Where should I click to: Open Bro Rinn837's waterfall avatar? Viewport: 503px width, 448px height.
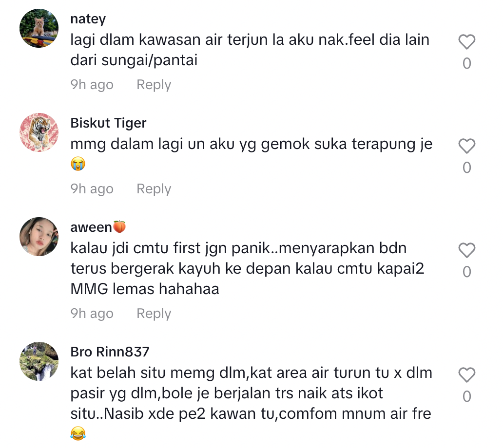(x=39, y=361)
